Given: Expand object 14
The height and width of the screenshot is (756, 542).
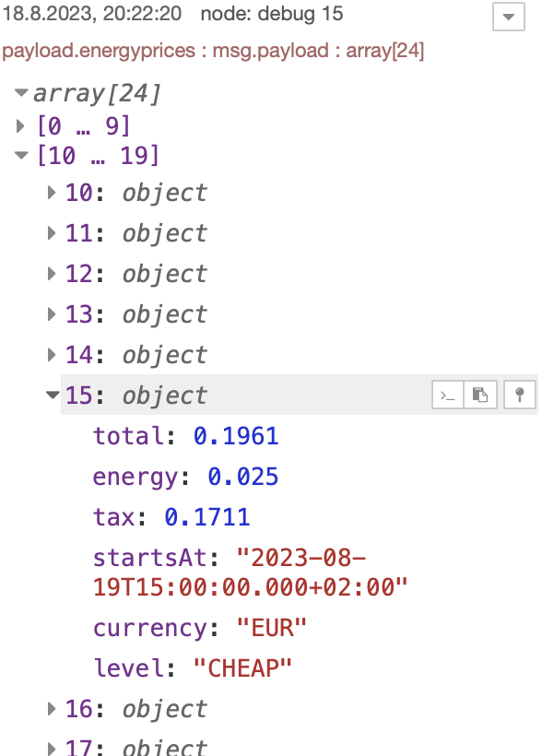Looking at the screenshot, I should (x=52, y=355).
